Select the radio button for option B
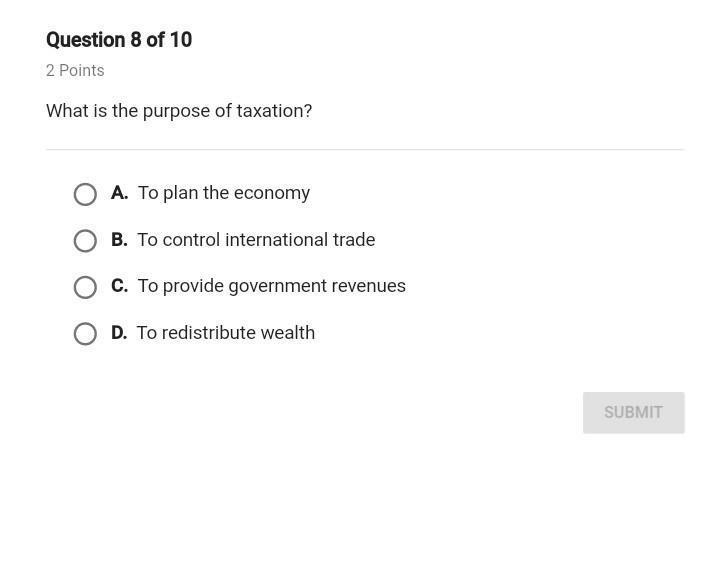720x588 pixels. point(85,241)
